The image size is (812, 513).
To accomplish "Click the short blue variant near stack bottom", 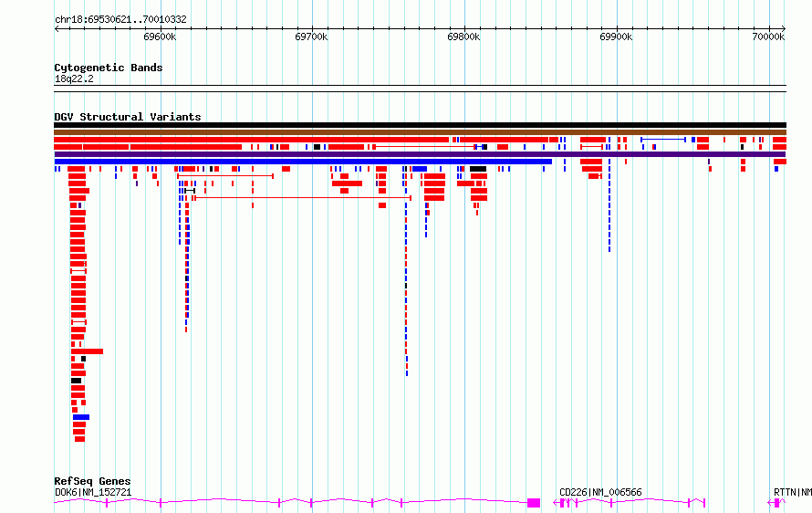I will 81,417.
